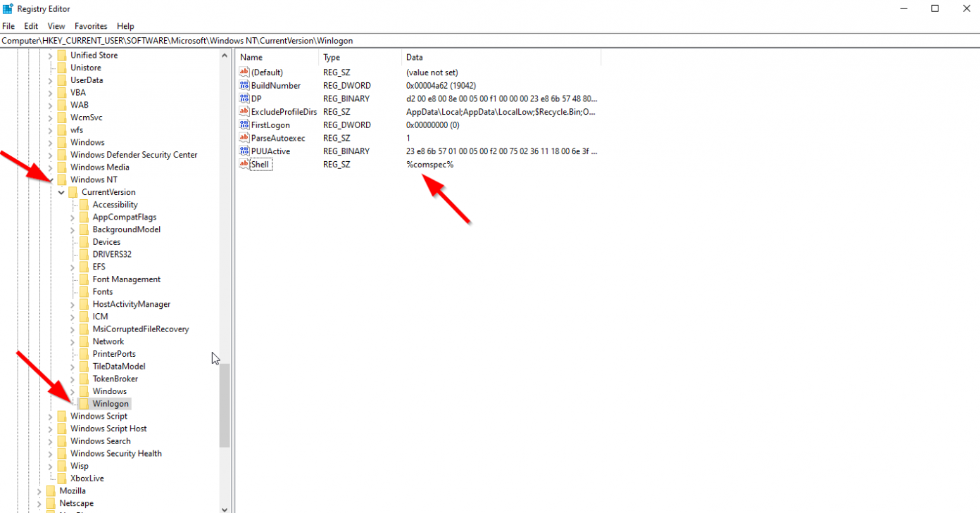Screen dimensions: 980x513
Task: Expand the UserData key
Action: (x=50, y=80)
